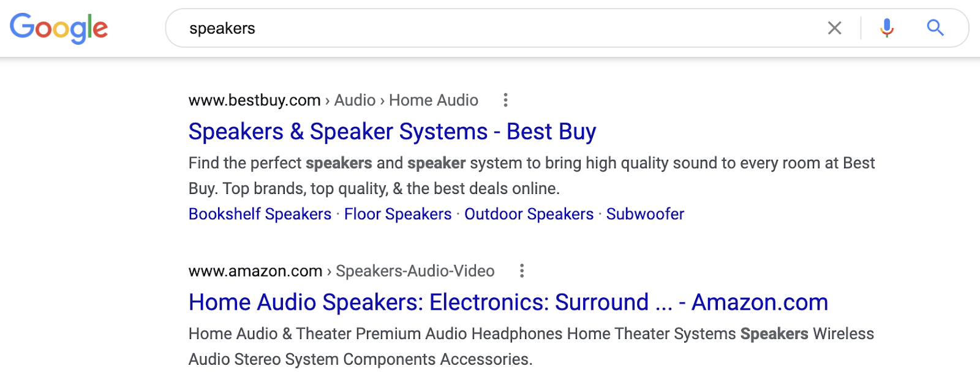Click the Best Buy result description text
Screen dimensions: 980x388
(531, 176)
